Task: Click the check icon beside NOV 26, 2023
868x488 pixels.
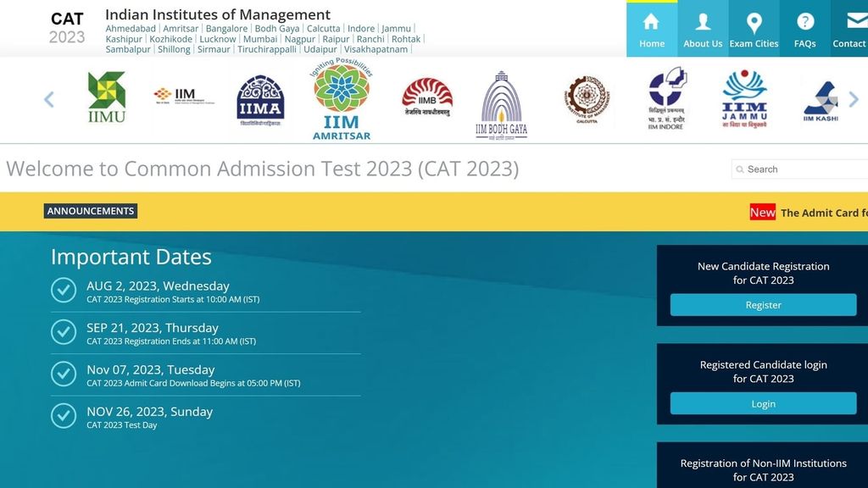Action: tap(64, 415)
